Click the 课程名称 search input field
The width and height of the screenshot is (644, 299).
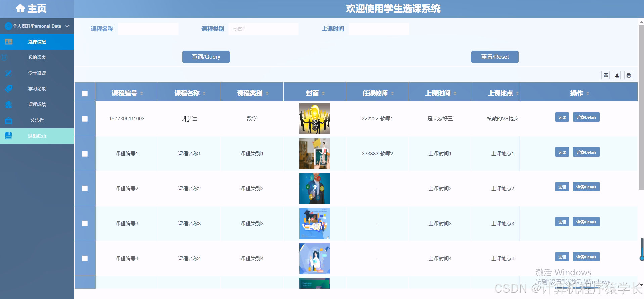click(x=148, y=29)
